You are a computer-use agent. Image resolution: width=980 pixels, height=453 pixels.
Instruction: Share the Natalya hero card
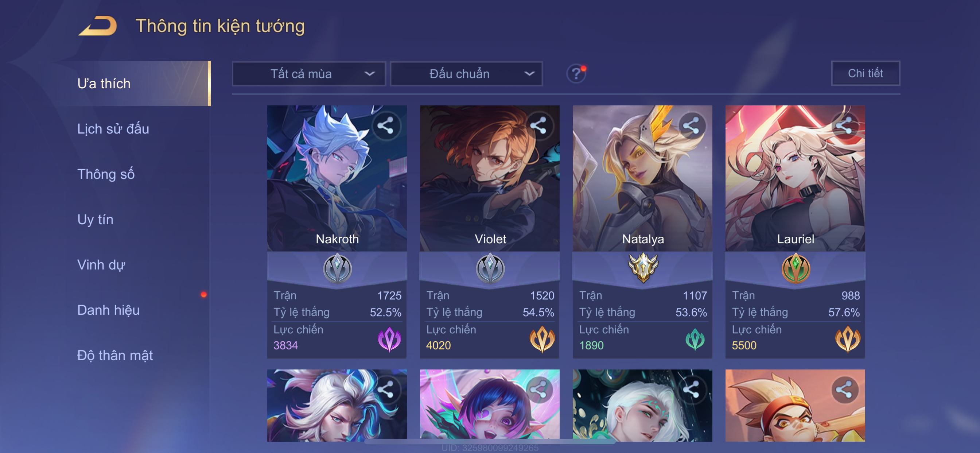click(x=692, y=126)
